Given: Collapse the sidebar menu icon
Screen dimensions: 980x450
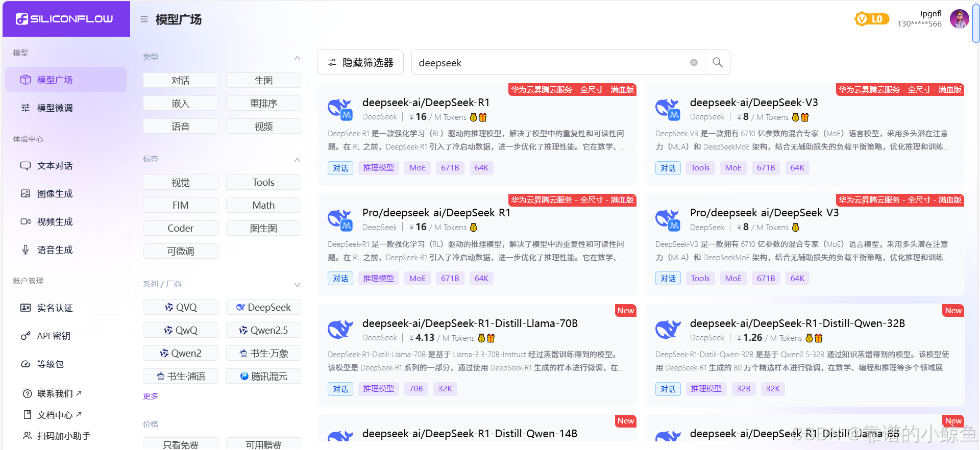Looking at the screenshot, I should pyautogui.click(x=144, y=19).
